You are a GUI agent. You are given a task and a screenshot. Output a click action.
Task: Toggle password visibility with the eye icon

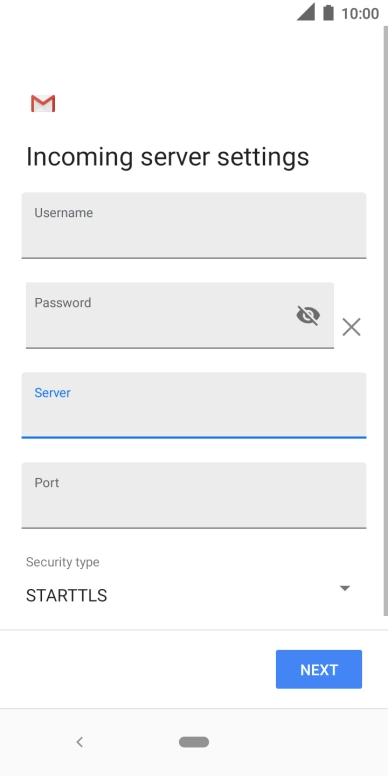click(x=308, y=315)
